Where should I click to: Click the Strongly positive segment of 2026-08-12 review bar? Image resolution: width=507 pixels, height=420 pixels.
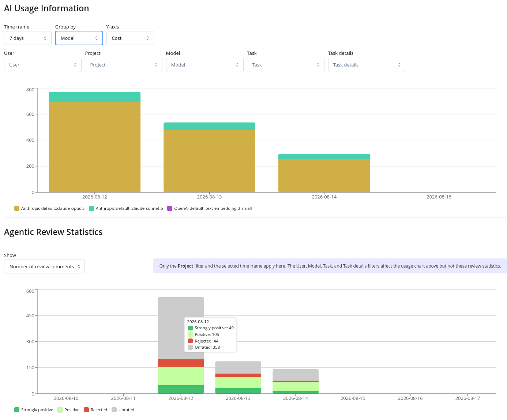coord(181,389)
